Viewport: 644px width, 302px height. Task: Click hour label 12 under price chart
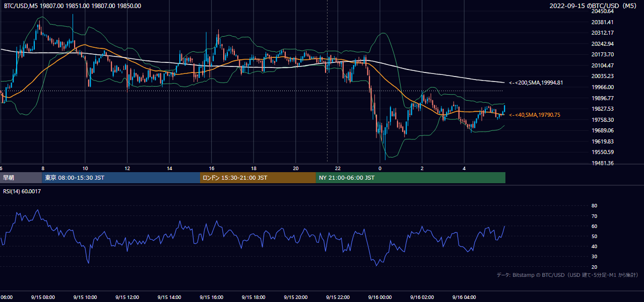[x=127, y=169]
